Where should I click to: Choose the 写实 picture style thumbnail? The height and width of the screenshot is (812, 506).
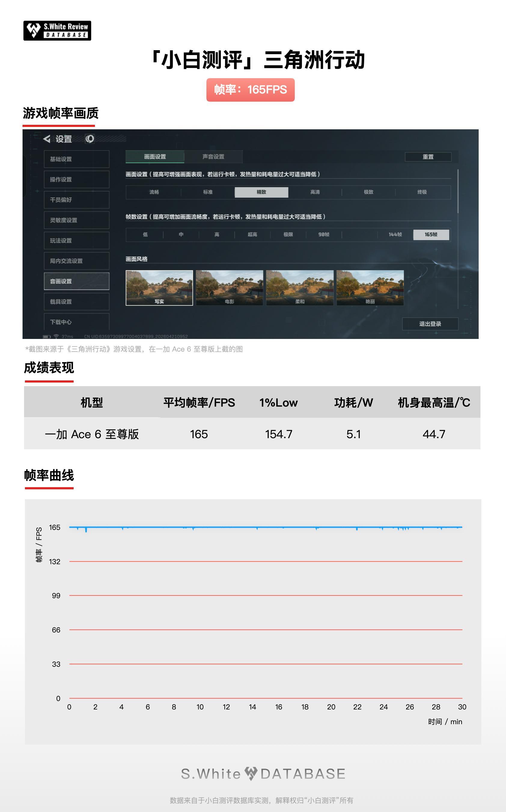[159, 288]
